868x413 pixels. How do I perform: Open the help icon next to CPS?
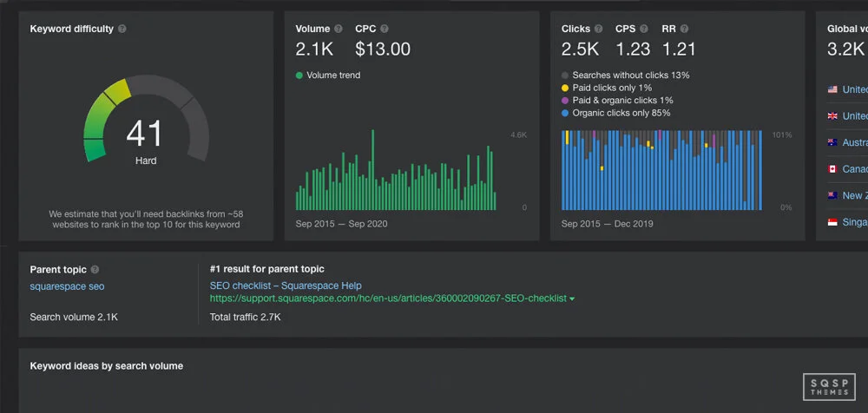click(644, 29)
